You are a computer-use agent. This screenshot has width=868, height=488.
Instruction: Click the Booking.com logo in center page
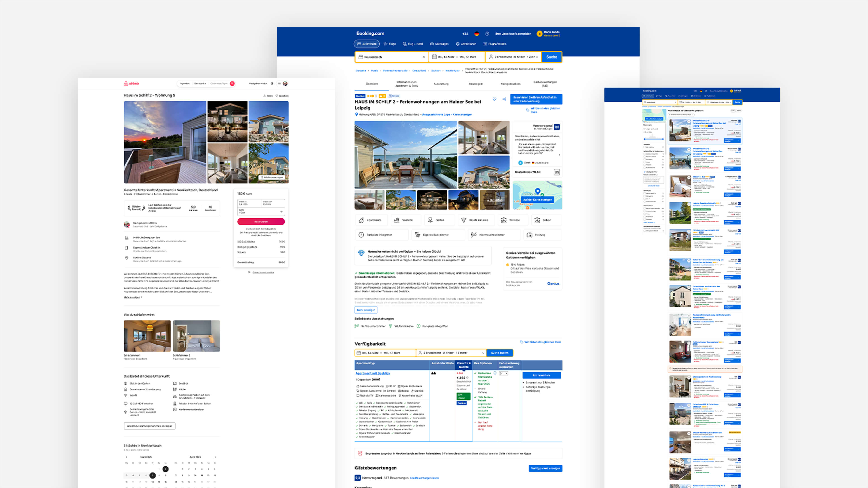[x=370, y=33]
